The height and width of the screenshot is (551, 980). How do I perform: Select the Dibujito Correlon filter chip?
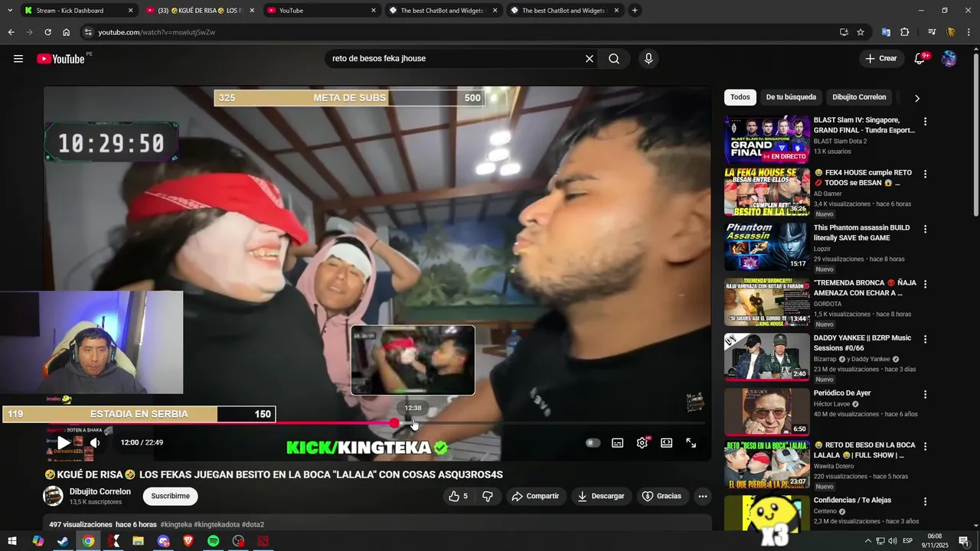[859, 97]
